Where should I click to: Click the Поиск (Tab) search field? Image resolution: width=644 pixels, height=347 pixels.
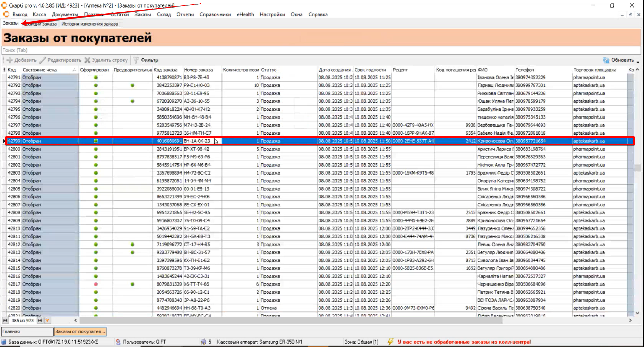coord(321,50)
